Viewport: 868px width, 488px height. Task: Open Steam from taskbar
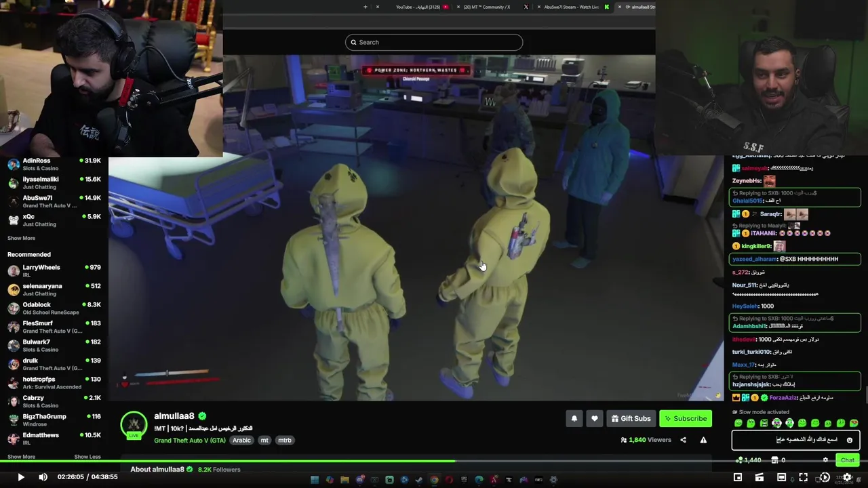(x=419, y=480)
